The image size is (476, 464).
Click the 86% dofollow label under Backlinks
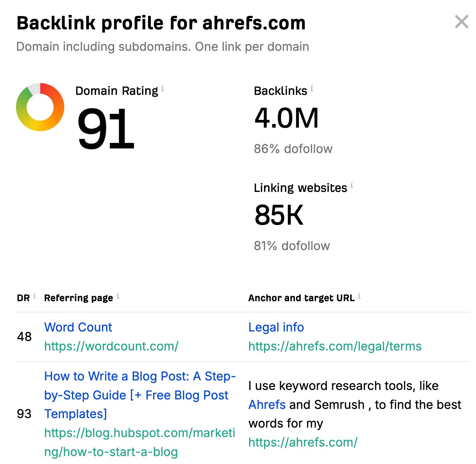pos(293,148)
